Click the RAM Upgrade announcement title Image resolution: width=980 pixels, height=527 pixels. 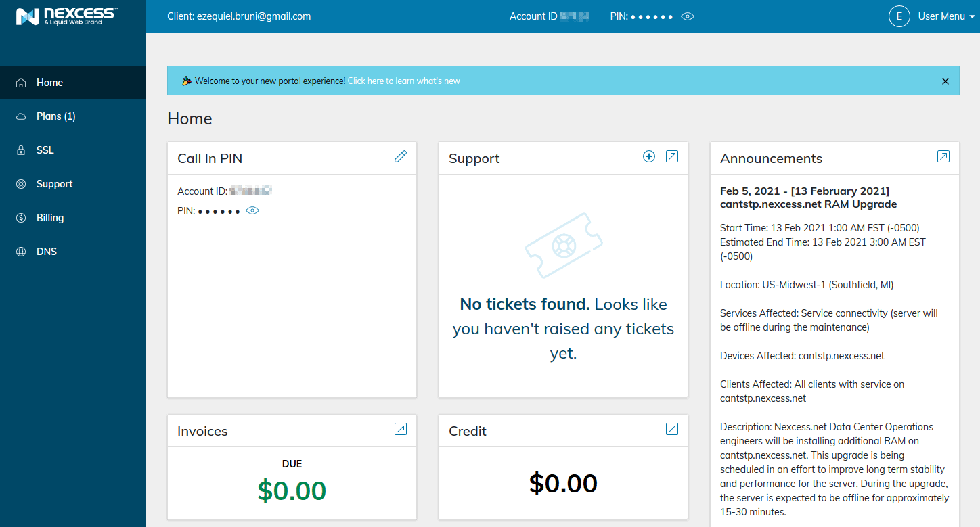[x=808, y=198]
